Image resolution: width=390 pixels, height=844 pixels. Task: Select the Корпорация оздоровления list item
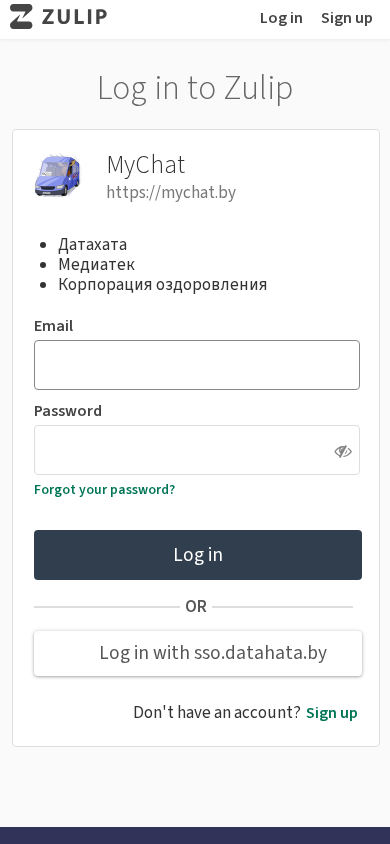pyautogui.click(x=162, y=284)
